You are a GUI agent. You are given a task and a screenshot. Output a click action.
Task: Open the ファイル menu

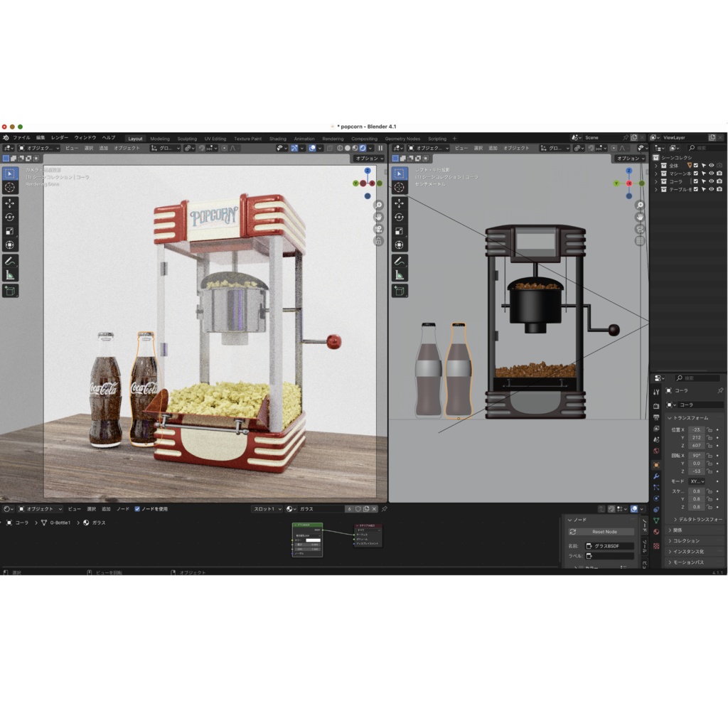[21, 138]
